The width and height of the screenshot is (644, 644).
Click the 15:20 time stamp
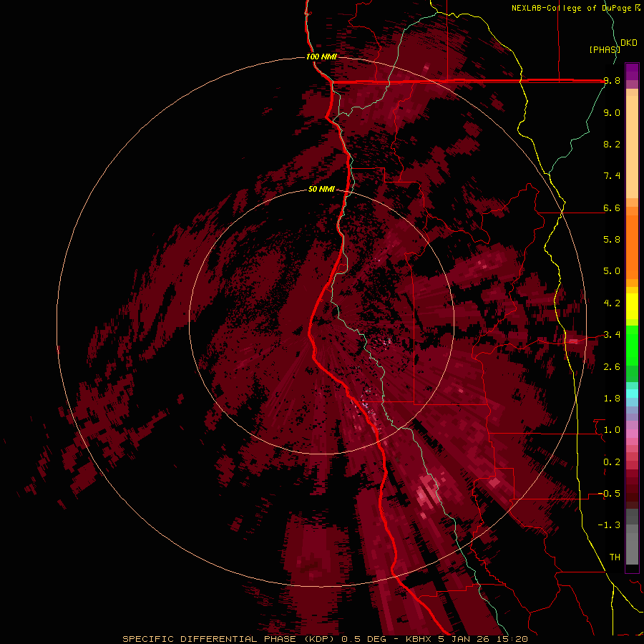coord(512,639)
